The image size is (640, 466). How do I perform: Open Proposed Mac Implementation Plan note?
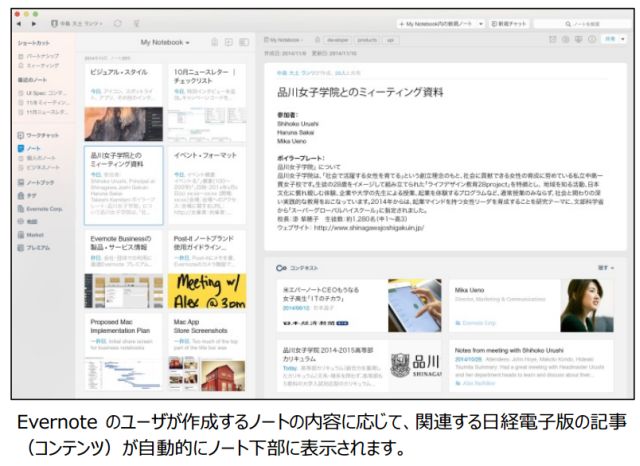coord(124,353)
